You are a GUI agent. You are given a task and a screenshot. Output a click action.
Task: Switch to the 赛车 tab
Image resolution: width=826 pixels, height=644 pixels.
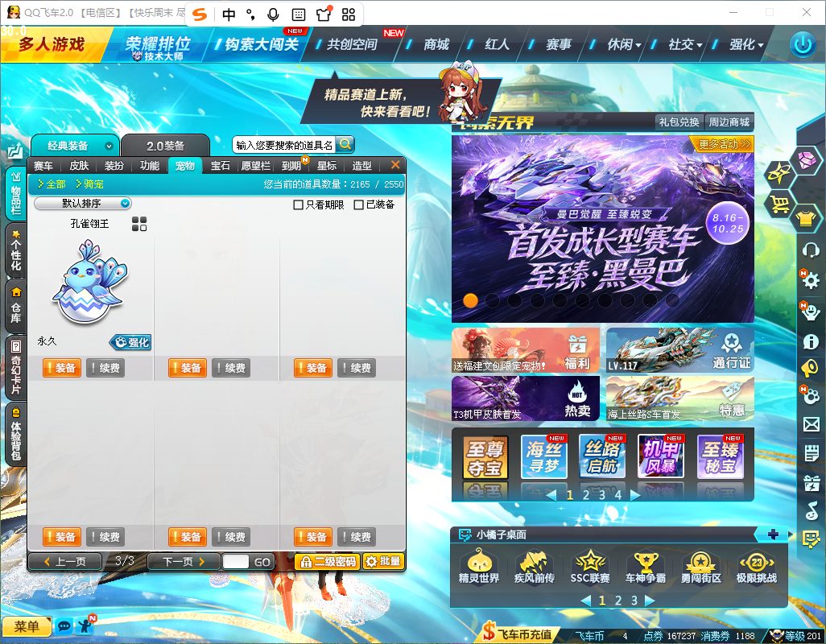point(43,166)
